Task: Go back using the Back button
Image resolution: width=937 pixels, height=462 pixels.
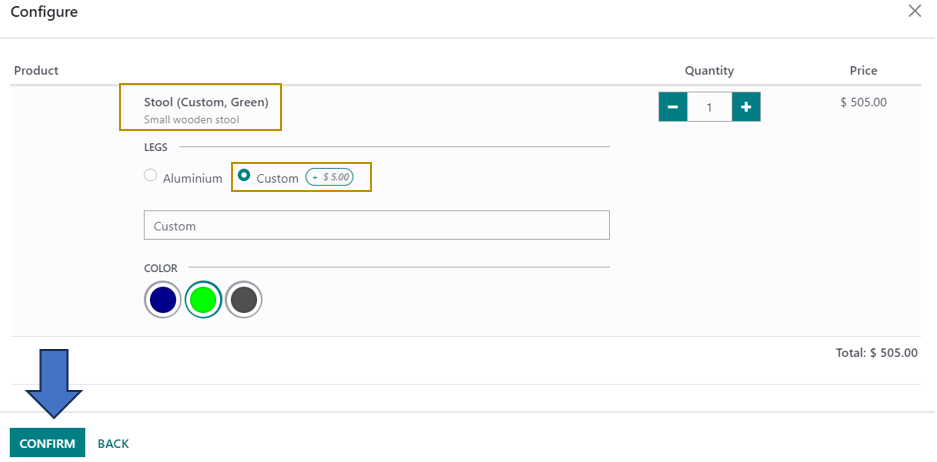Action: pos(113,443)
